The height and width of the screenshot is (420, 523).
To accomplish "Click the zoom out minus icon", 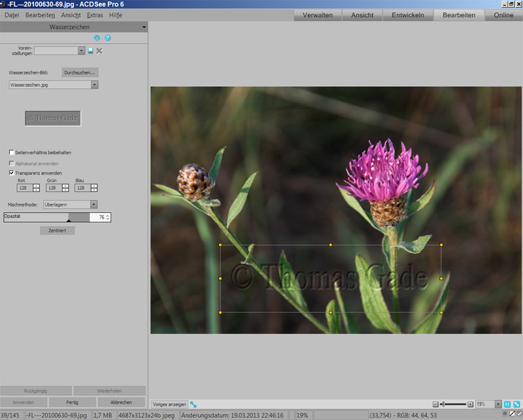I will click(435, 404).
